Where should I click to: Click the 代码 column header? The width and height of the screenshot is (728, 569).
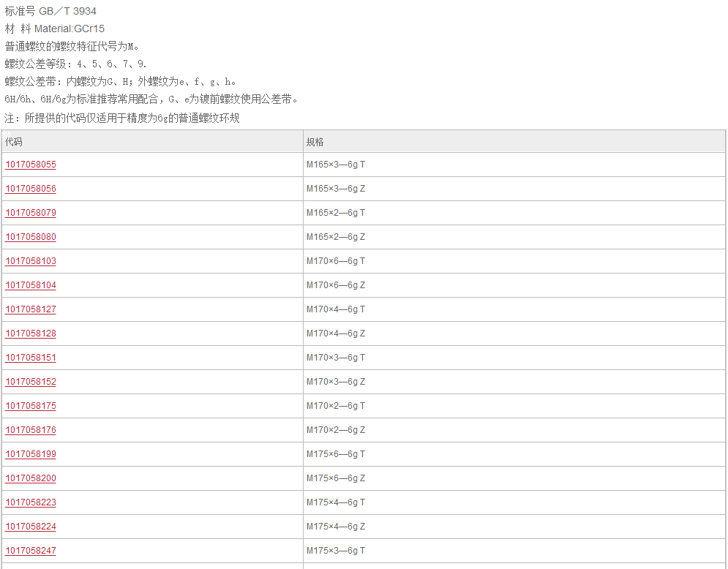coord(152,142)
